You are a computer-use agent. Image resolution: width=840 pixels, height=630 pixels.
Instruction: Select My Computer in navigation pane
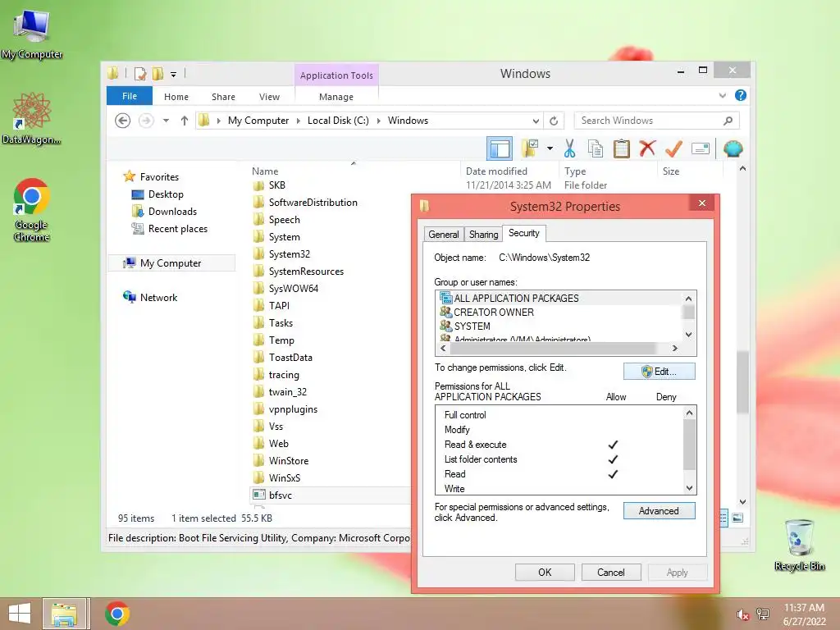coord(171,263)
